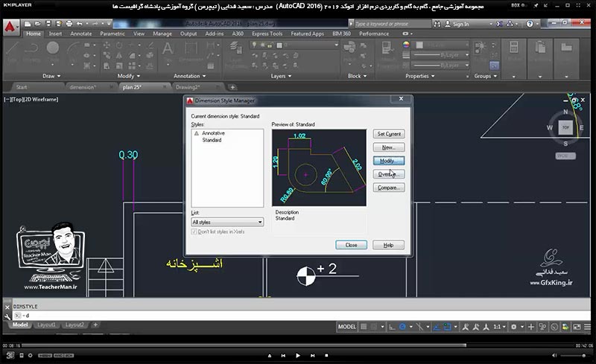Image resolution: width=596 pixels, height=364 pixels.
Task: Expand the Block panel
Action: click(x=358, y=76)
